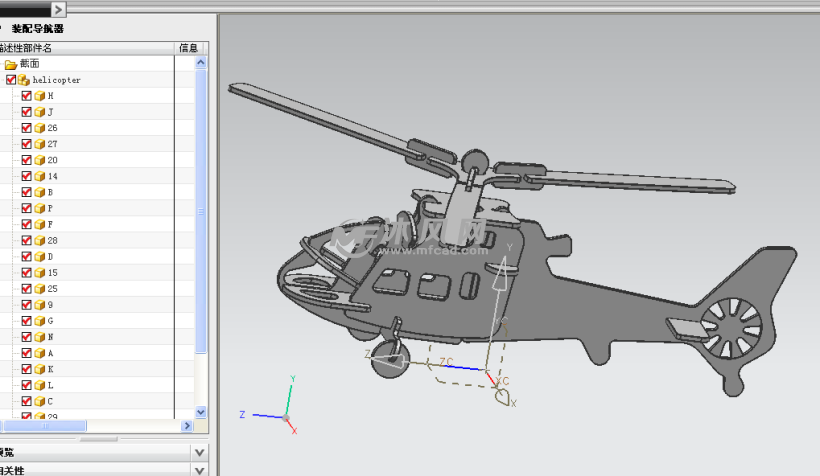Select the helicopter tree node label
Viewport: 820px width, 476px height.
56,80
